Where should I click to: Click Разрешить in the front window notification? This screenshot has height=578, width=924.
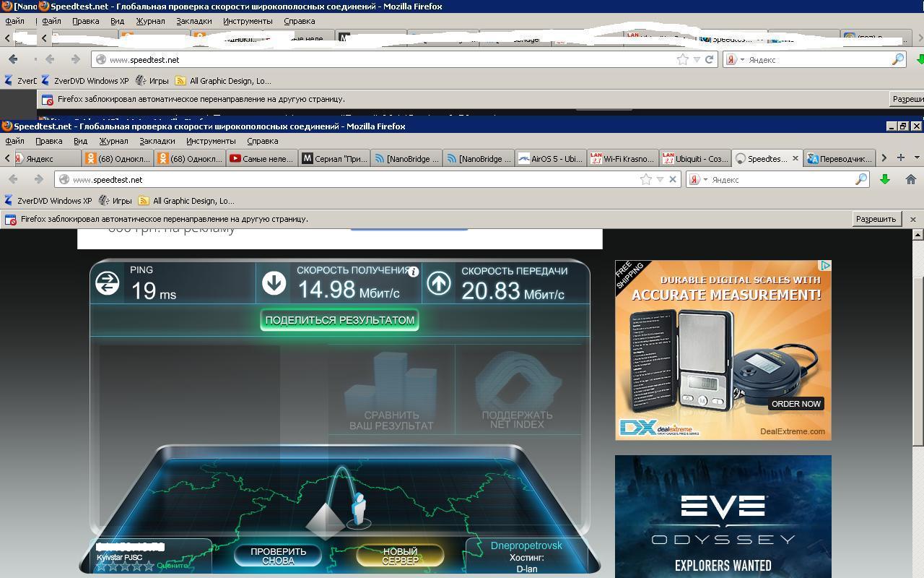click(x=876, y=219)
